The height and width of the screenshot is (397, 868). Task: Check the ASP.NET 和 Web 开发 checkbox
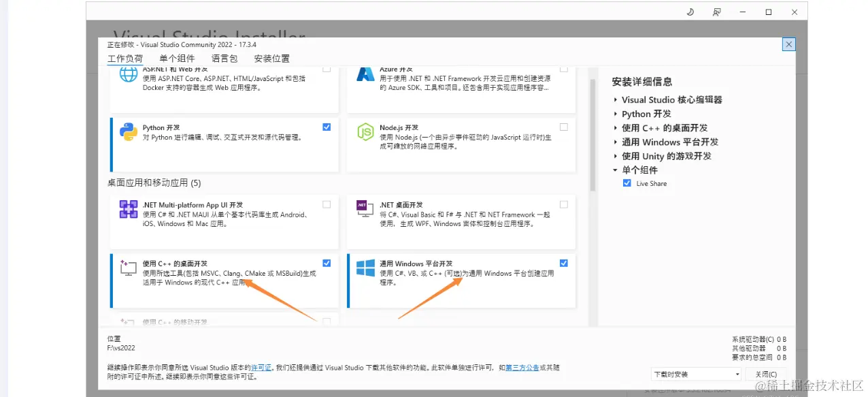coord(327,68)
